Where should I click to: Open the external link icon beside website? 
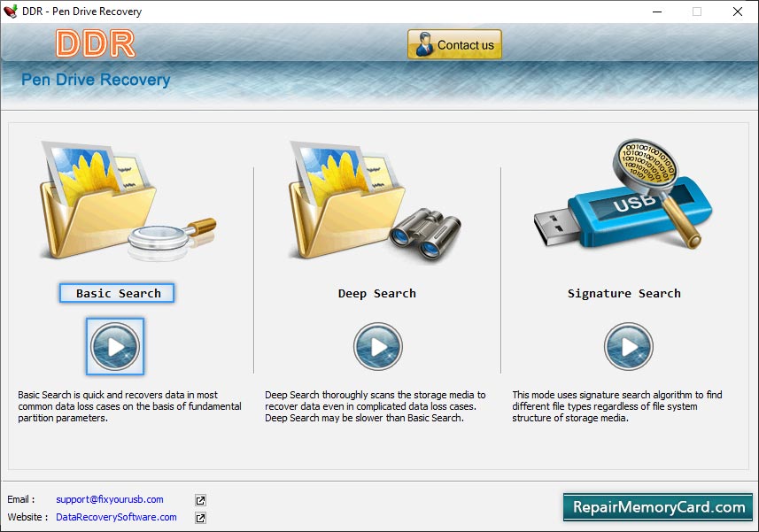[x=200, y=518]
